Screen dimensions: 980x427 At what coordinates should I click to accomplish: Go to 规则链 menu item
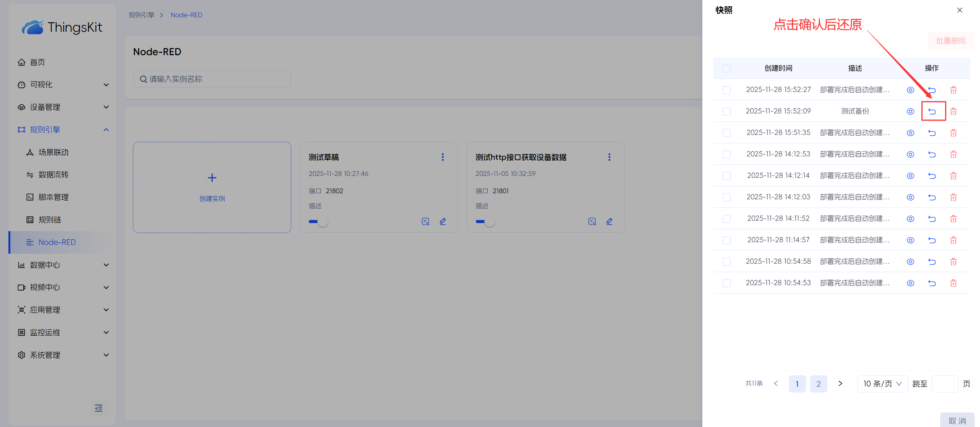50,220
